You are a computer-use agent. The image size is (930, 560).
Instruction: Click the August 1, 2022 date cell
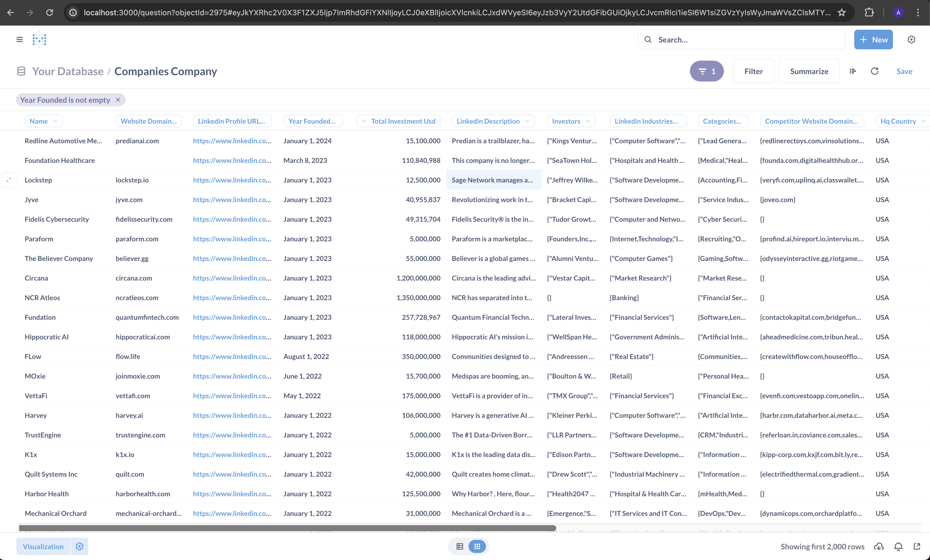click(x=306, y=357)
